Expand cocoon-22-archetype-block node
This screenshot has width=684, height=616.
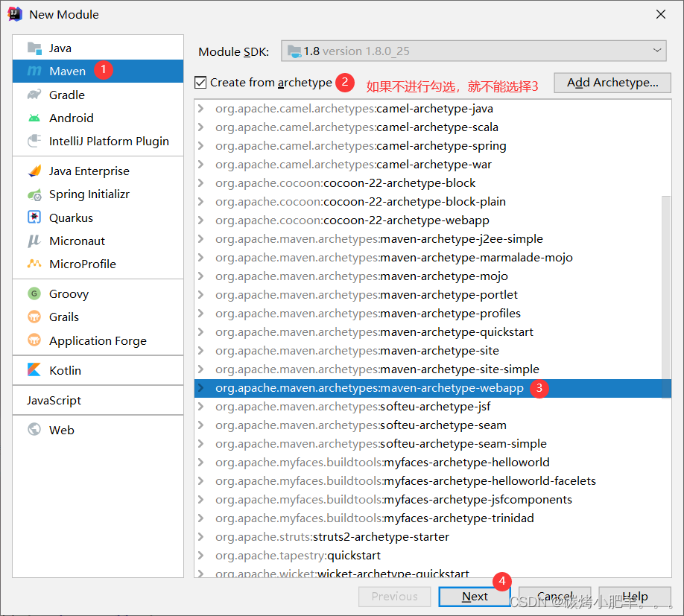(200, 183)
